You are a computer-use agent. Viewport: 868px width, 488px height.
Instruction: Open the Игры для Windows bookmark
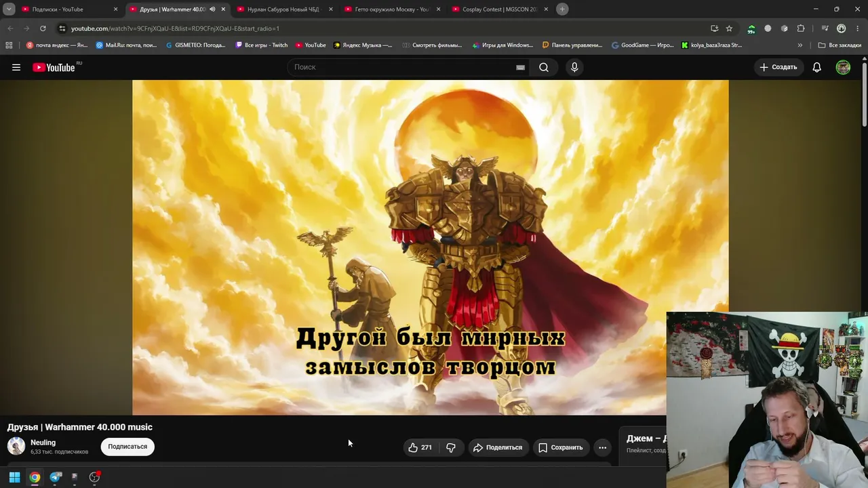[502, 45]
